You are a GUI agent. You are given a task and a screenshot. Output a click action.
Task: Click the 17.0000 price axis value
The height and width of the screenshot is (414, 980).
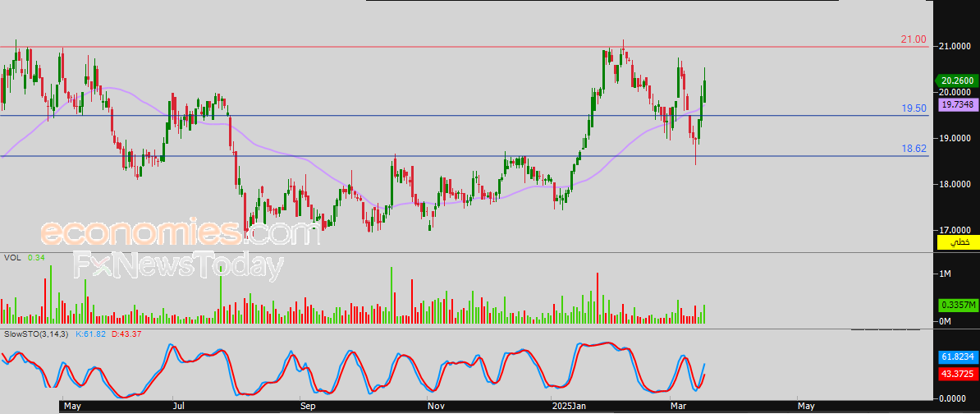pos(954,230)
